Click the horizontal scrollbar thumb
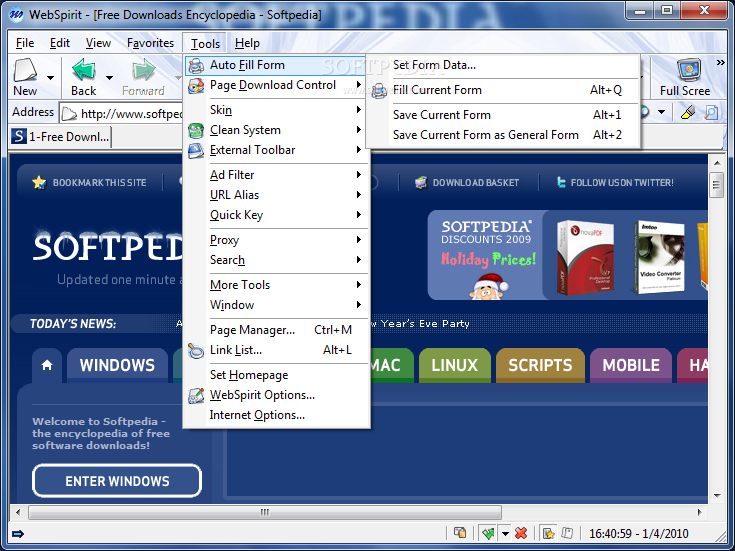The image size is (735, 551). pyautogui.click(x=265, y=512)
